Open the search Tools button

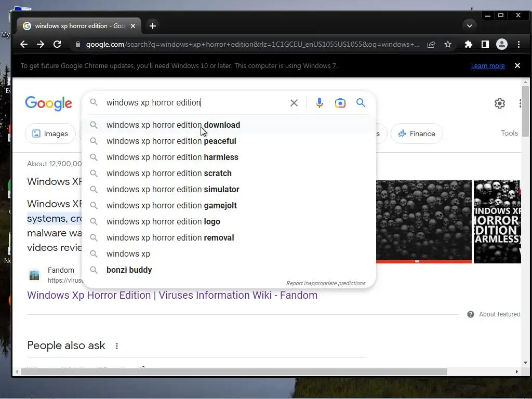(509, 133)
